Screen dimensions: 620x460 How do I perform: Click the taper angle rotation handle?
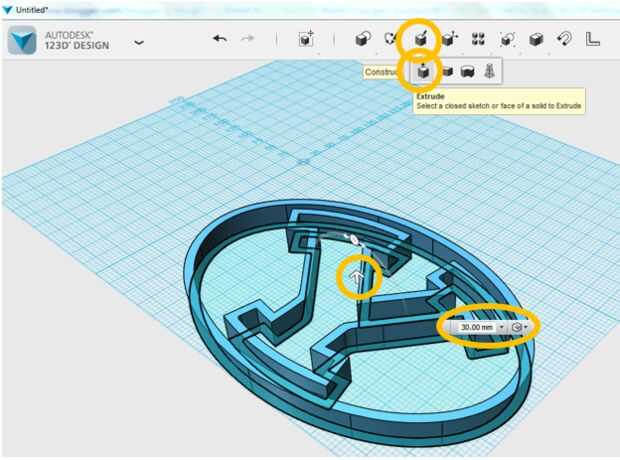(x=354, y=239)
